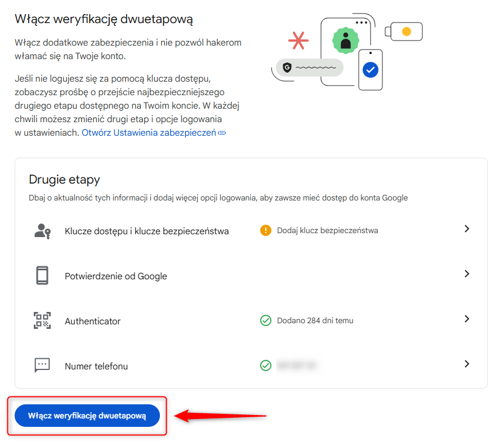Click the phone icon for Potwierdzenie od Google
The image size is (504, 446).
pyautogui.click(x=42, y=275)
